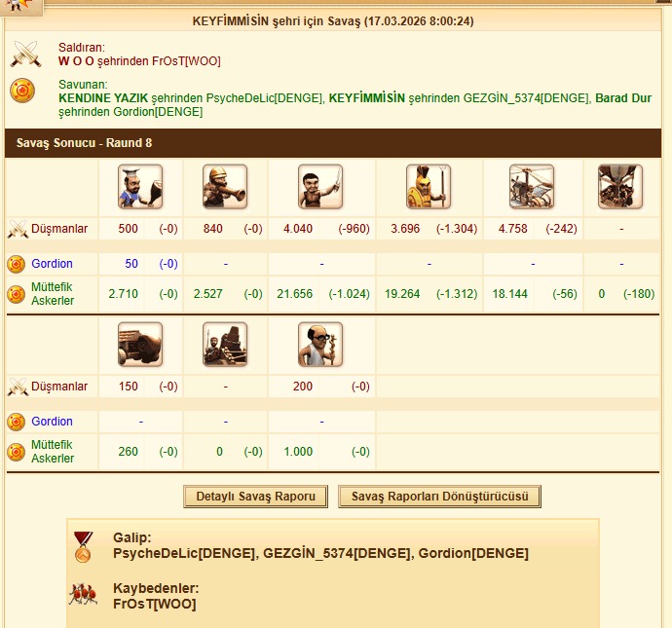This screenshot has height=628, width=672.
Task: Select allied gyrocopter loss (-56)
Action: pos(565,294)
